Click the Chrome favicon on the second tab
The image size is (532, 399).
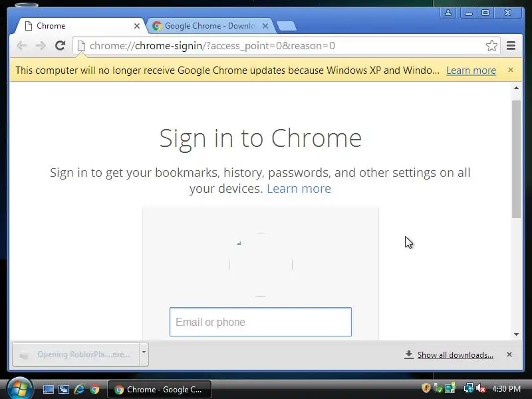click(x=156, y=26)
